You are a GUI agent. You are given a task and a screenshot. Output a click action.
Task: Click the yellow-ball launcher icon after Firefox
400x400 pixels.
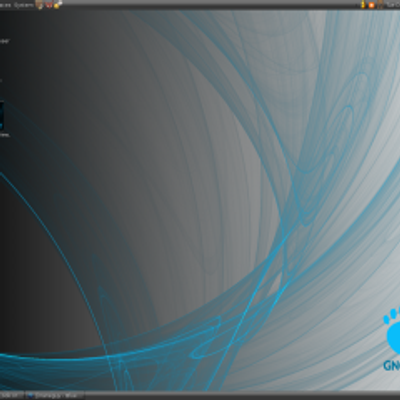(58, 4)
